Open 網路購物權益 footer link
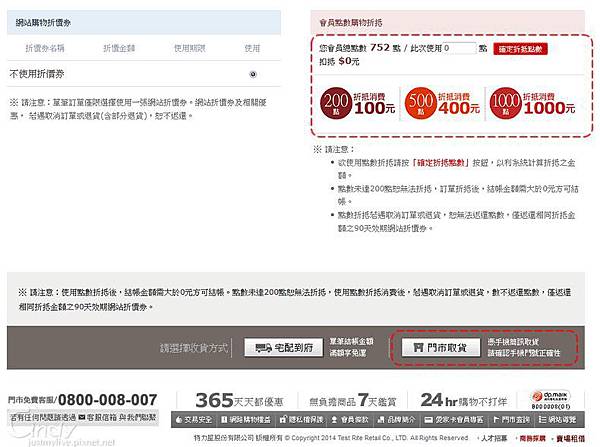 (246, 420)
